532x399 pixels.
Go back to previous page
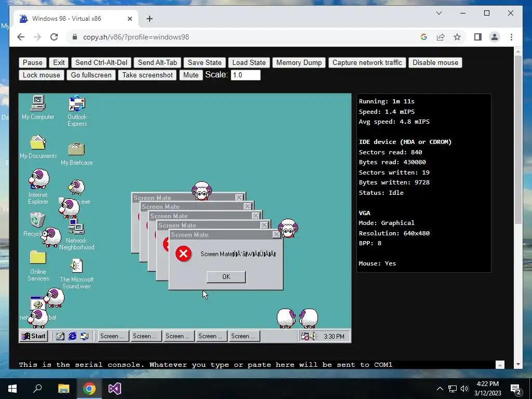21,37
